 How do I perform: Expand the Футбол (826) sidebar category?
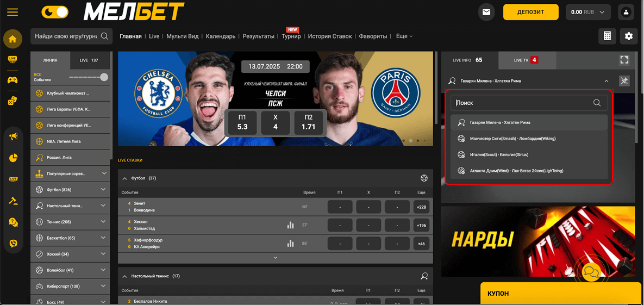pyautogui.click(x=104, y=190)
